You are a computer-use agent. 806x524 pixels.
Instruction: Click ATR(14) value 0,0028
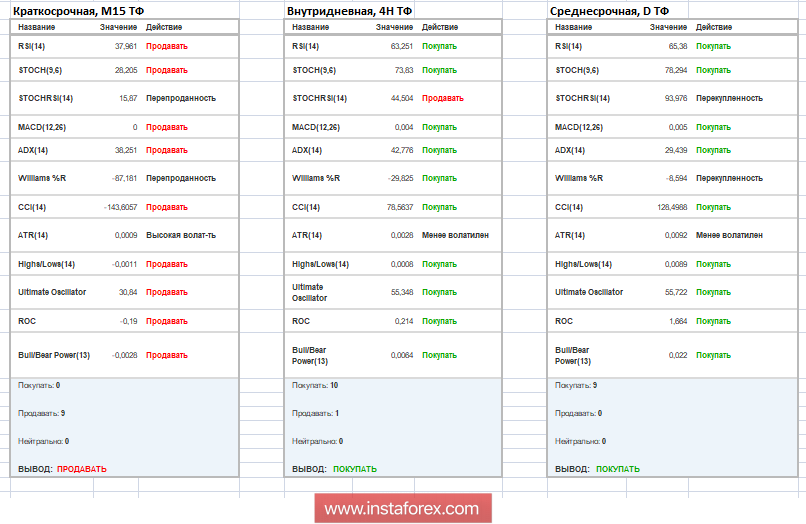coord(402,236)
